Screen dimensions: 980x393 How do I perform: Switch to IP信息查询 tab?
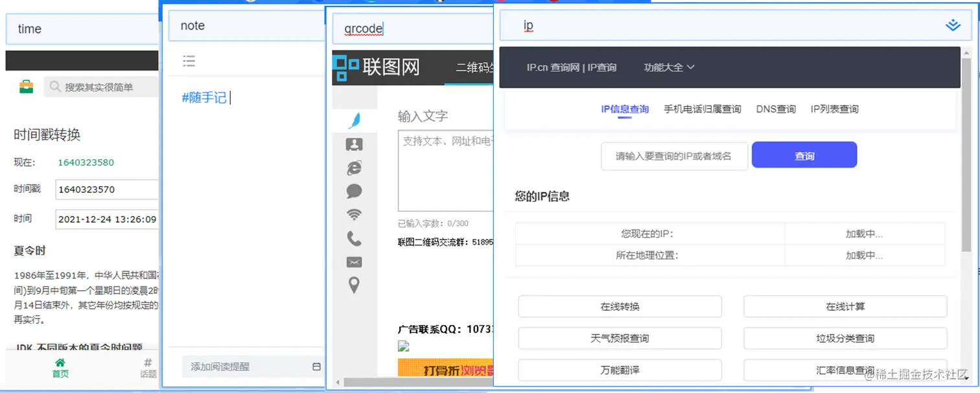[x=625, y=109]
